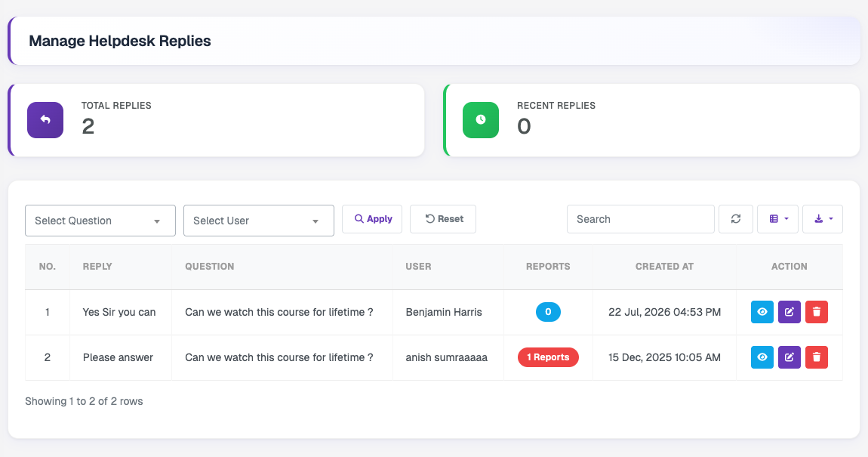Open the Select Question dropdown
The width and height of the screenshot is (868, 457).
point(100,221)
